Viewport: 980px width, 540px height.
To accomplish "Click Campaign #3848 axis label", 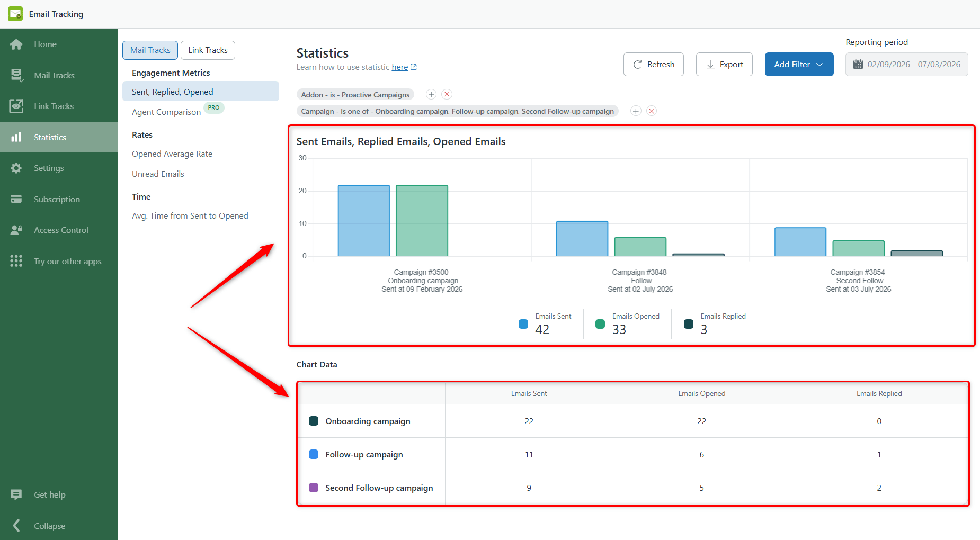I will [x=640, y=281].
